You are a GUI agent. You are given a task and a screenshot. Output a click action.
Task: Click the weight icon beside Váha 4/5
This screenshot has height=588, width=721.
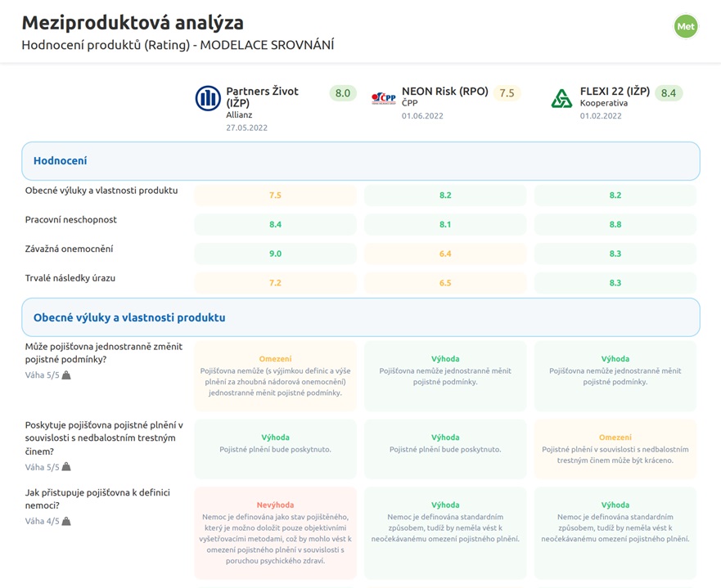coord(66,522)
